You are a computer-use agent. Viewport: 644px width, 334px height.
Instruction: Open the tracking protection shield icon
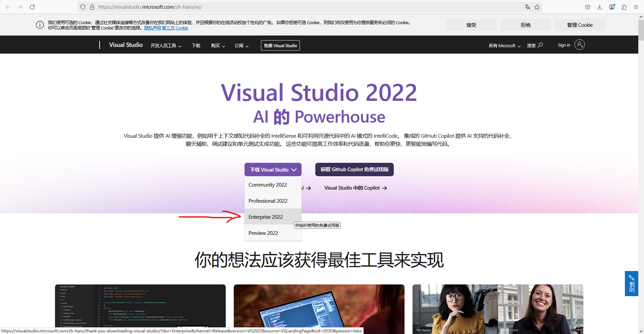coord(83,7)
